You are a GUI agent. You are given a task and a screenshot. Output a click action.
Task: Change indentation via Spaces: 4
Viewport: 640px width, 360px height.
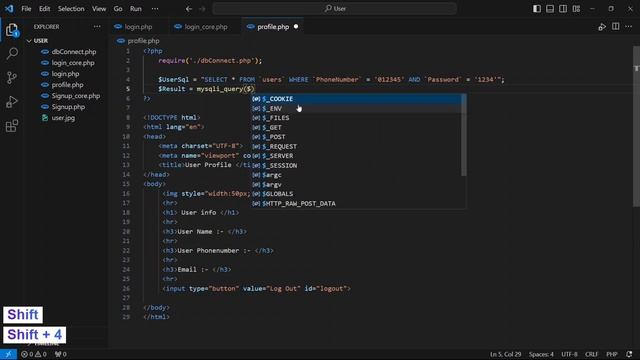coord(541,354)
